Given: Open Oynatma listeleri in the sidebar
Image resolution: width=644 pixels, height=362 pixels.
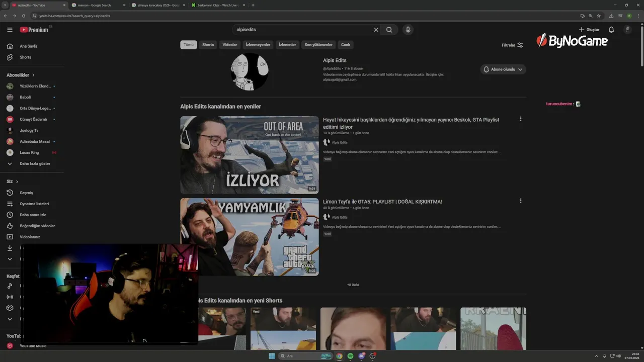Looking at the screenshot, I should [34, 204].
